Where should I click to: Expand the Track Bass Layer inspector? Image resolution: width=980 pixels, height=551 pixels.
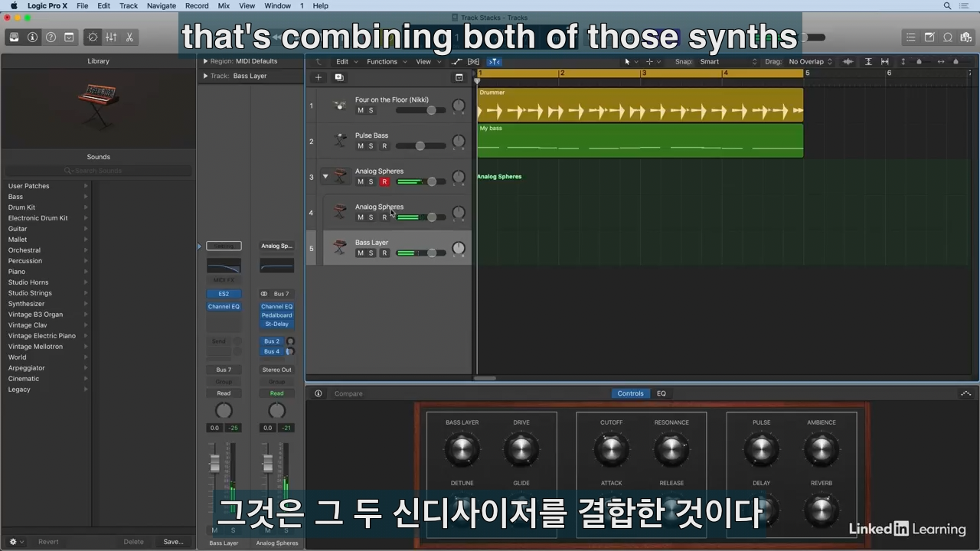205,76
